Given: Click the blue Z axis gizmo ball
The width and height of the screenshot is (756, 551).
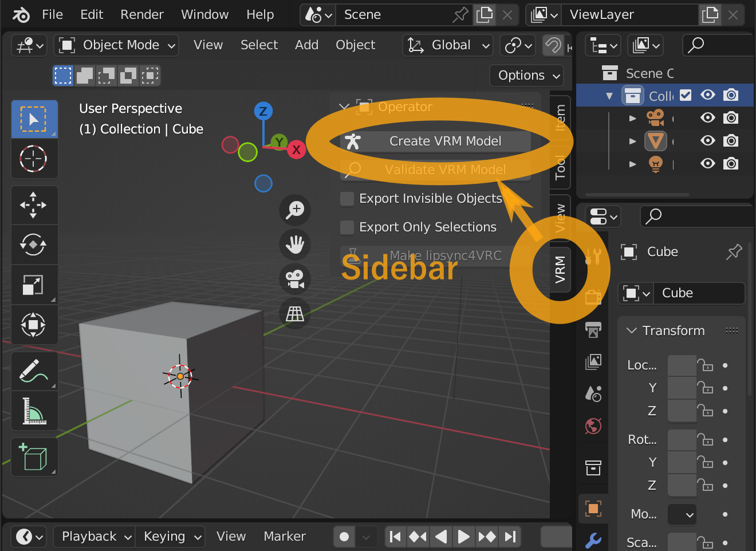Looking at the screenshot, I should tap(263, 111).
